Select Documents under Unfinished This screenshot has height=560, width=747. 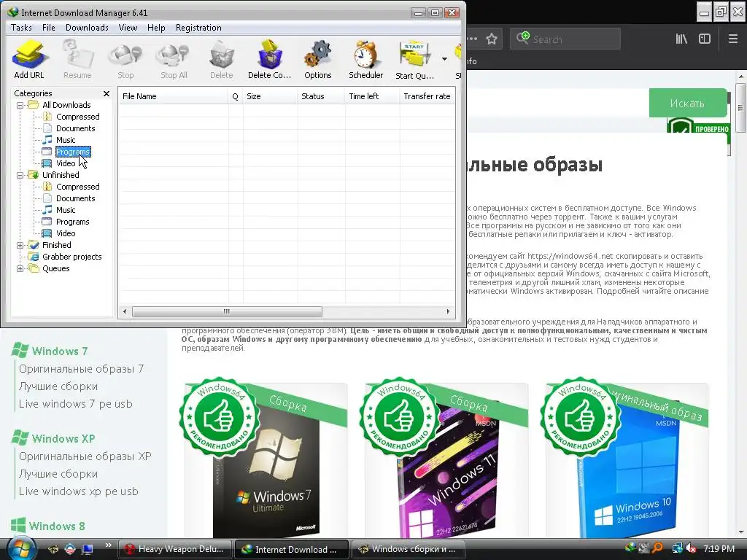click(x=75, y=198)
